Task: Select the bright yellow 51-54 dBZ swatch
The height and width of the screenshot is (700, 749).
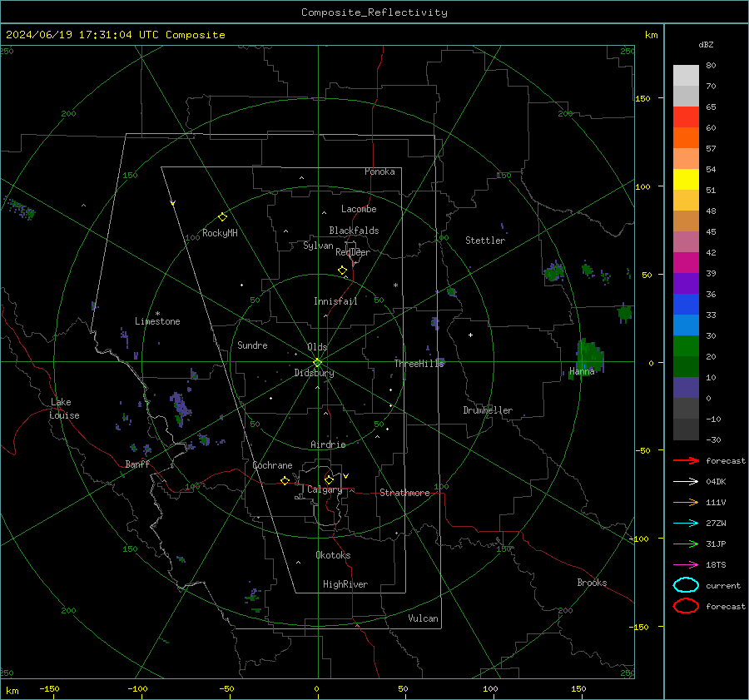Action: (x=686, y=179)
